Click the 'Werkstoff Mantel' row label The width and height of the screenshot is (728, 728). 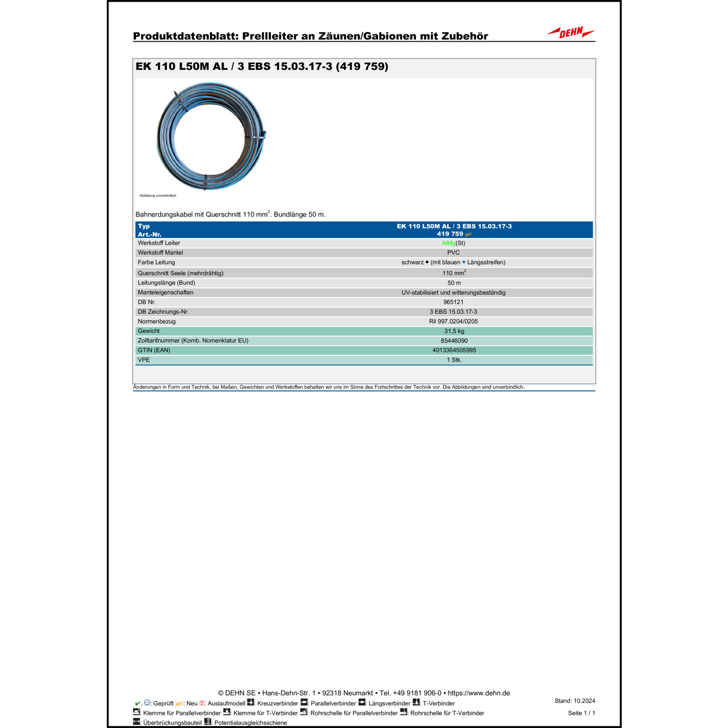[160, 253]
